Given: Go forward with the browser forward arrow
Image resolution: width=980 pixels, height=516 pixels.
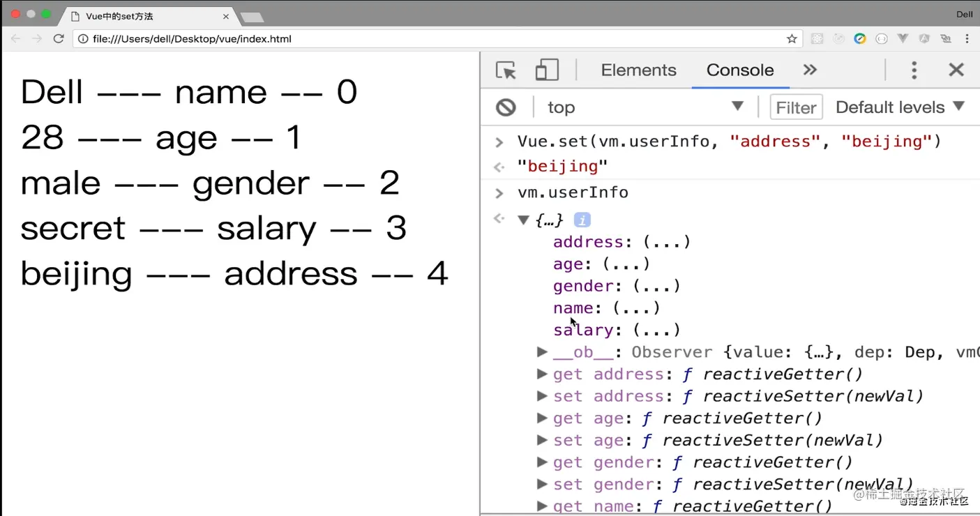Looking at the screenshot, I should tap(37, 39).
